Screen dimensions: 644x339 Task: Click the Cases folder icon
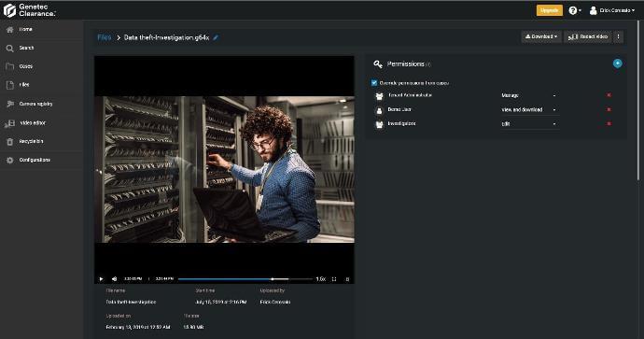tap(10, 66)
